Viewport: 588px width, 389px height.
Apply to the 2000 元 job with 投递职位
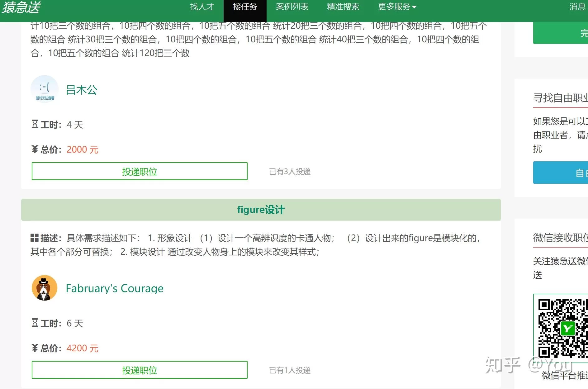coord(140,171)
